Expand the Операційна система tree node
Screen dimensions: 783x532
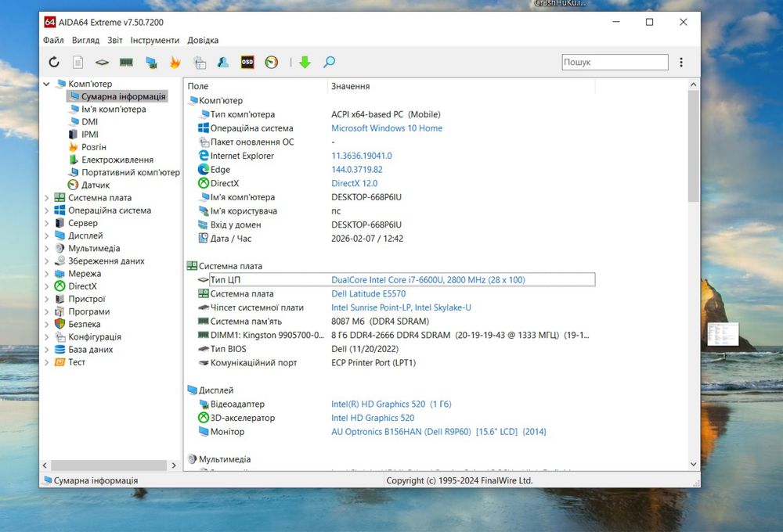click(x=46, y=210)
